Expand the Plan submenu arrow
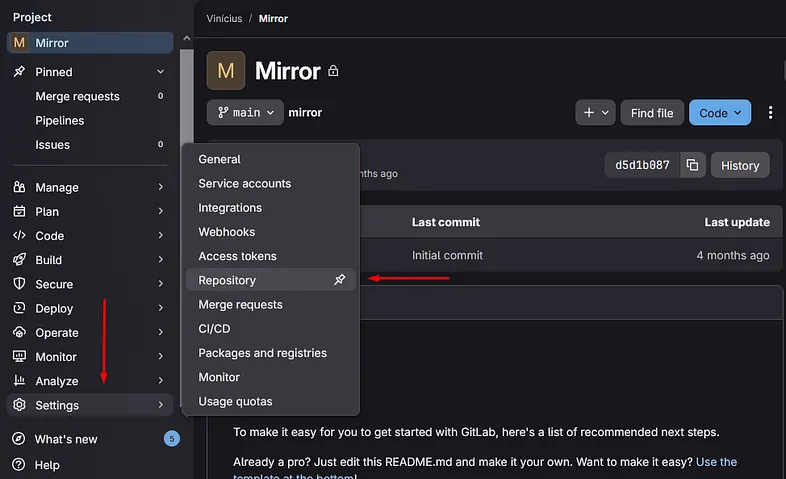 pos(160,211)
